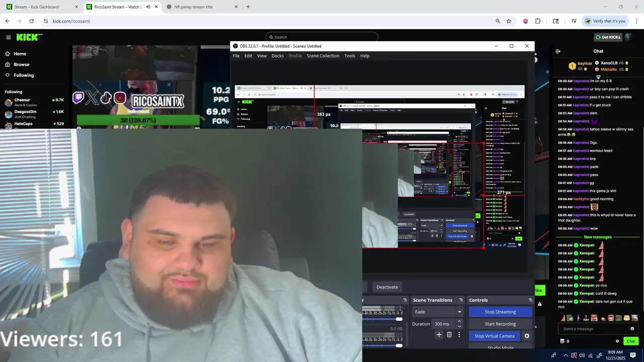Open a new browser tab
The image size is (644, 362).
point(248,7)
